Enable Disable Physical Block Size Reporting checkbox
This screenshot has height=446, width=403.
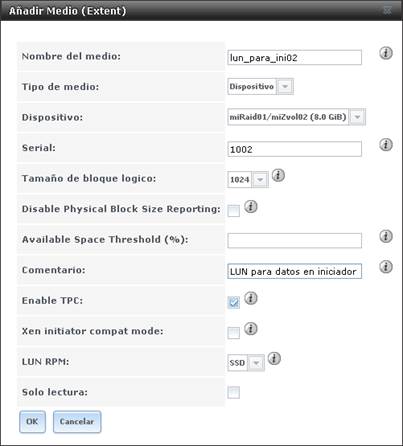point(233,211)
